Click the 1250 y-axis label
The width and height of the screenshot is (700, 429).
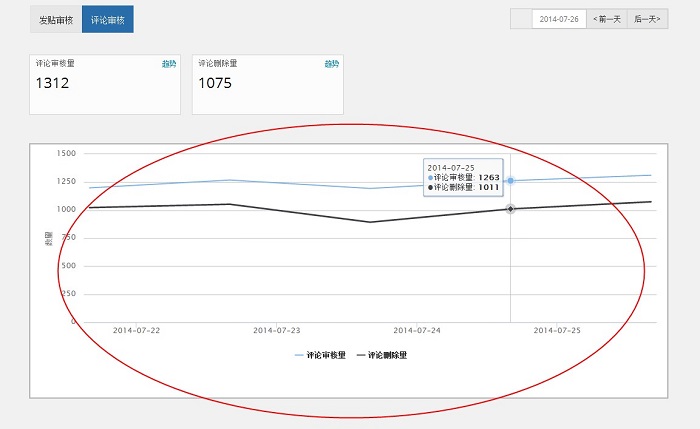coord(66,181)
